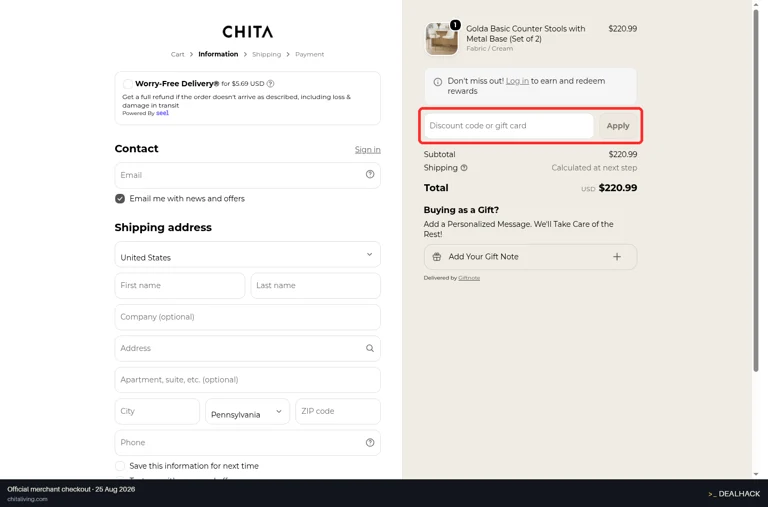
Task: Click the Golda Basic Counter Stools title
Action: pos(526,34)
